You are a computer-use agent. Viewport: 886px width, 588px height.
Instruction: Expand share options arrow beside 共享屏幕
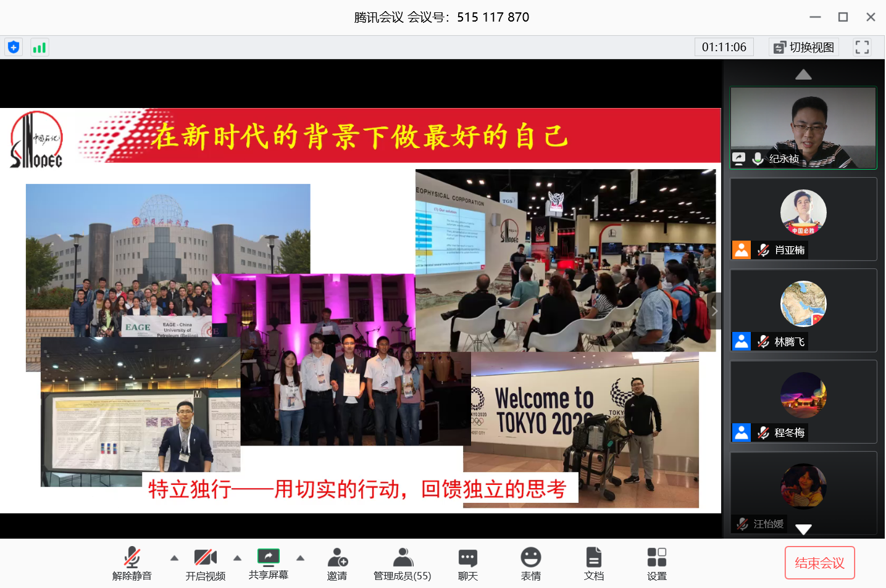[301, 558]
